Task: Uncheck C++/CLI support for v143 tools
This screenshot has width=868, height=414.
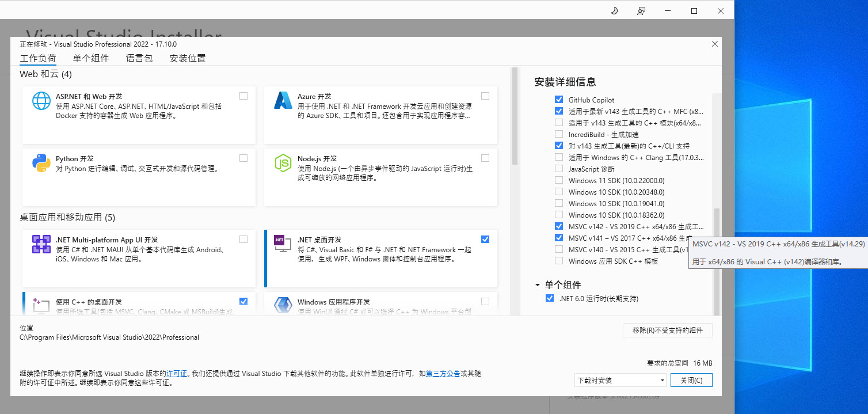Action: click(559, 146)
